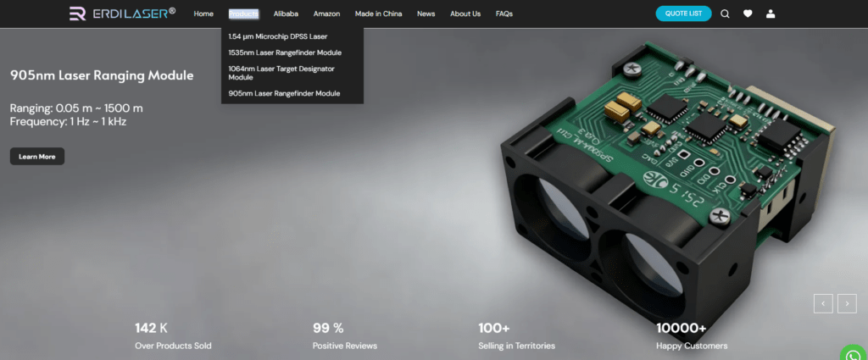868x360 pixels.
Task: Open the Amazon menu link
Action: pos(326,14)
